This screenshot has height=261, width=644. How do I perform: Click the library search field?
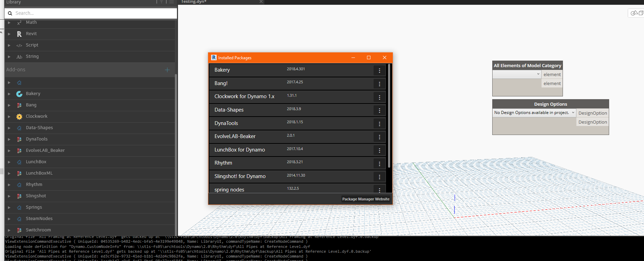tap(91, 13)
